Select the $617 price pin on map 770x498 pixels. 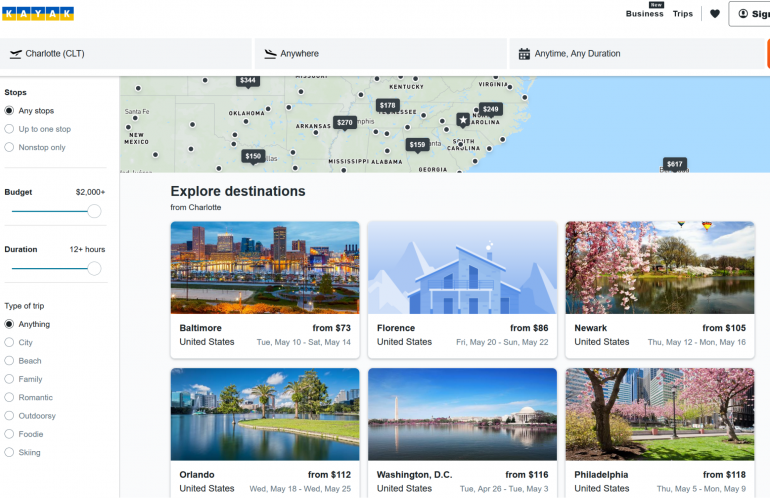(674, 164)
